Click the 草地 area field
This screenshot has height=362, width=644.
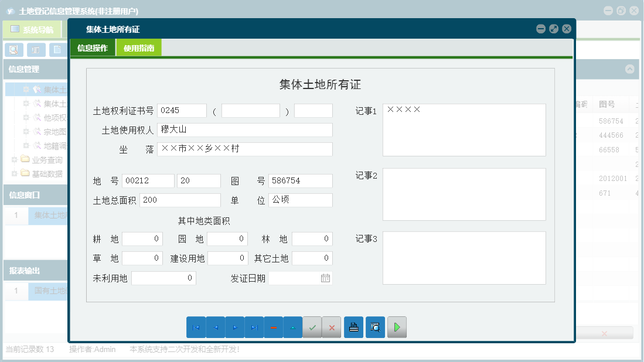(142, 258)
